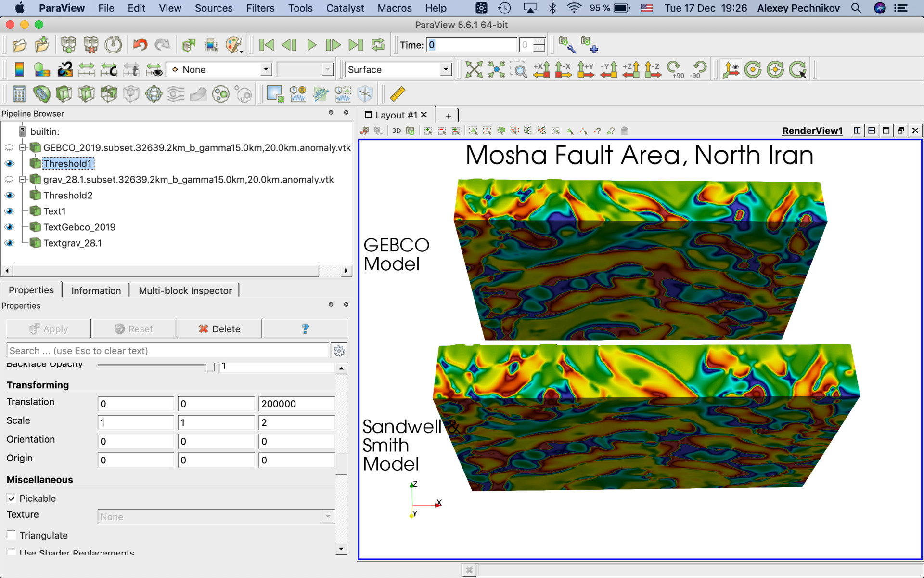Switch to the Information tab

tap(96, 290)
